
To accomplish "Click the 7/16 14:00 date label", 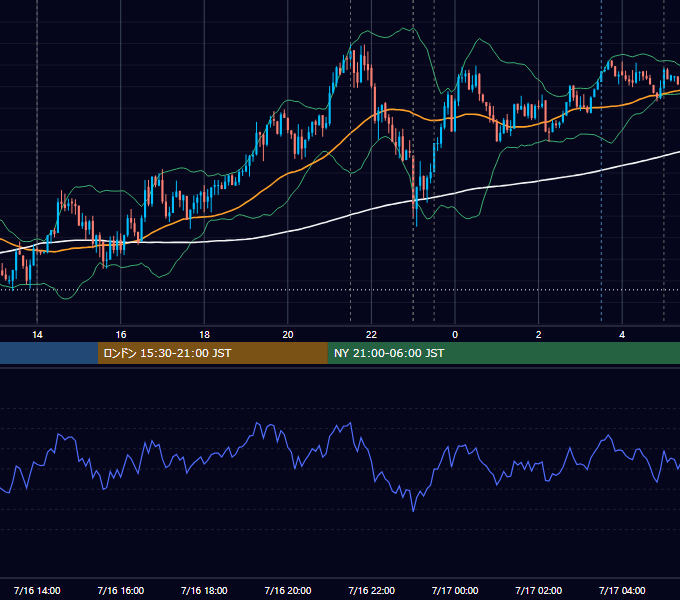I will [37, 590].
